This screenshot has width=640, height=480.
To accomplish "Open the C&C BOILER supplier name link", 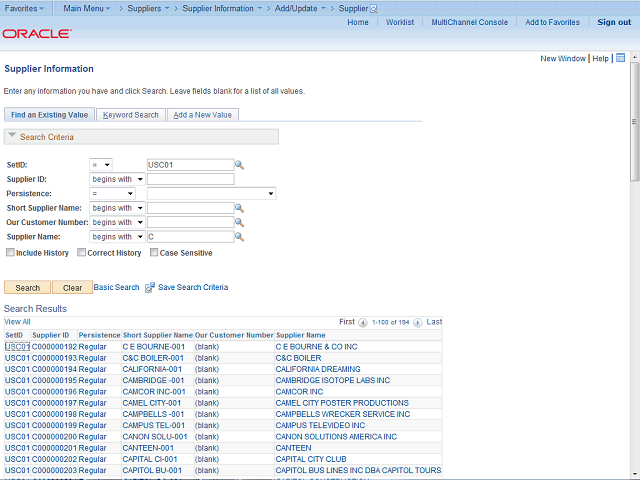I will click(298, 358).
